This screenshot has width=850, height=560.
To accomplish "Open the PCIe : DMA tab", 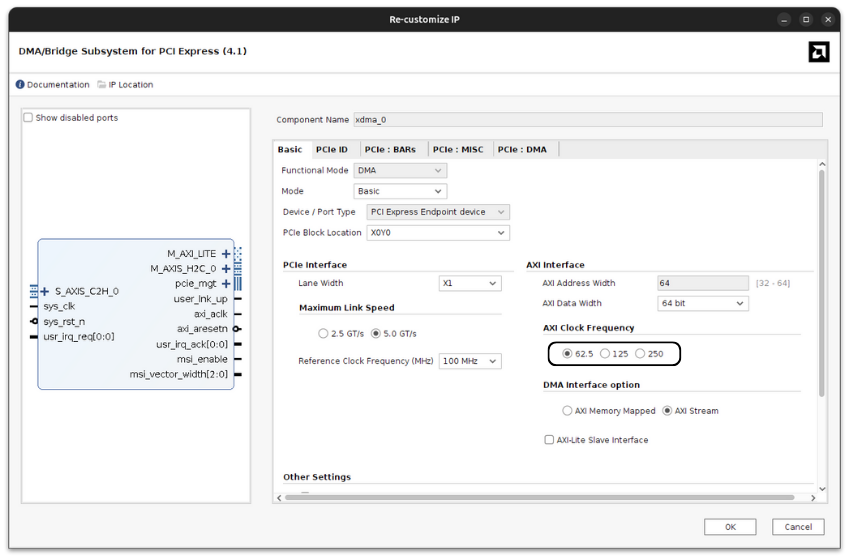I will [522, 150].
